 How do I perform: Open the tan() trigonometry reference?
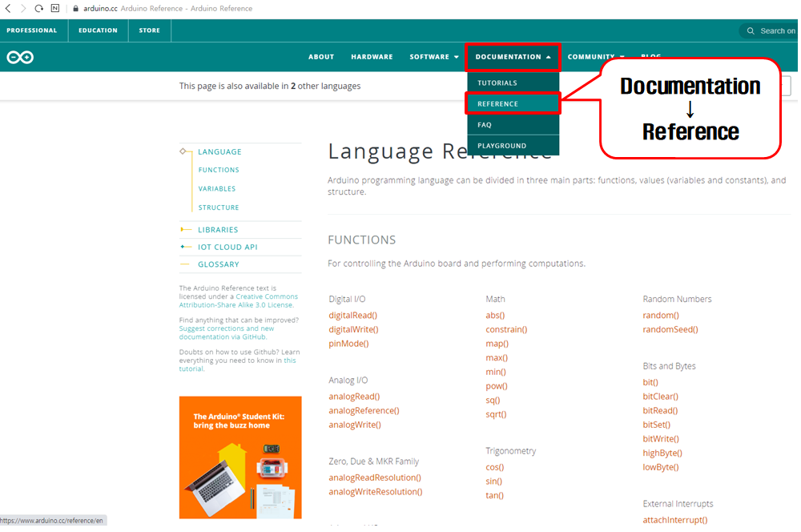[494, 495]
